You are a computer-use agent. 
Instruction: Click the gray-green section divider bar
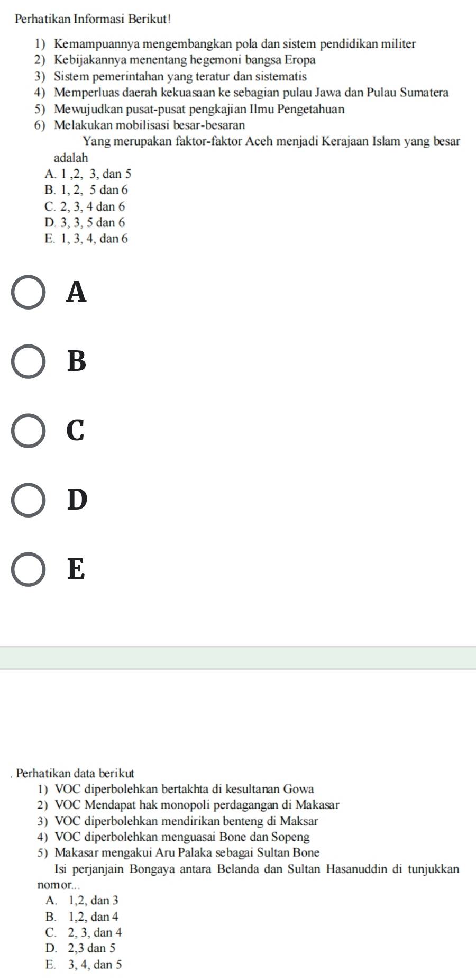(x=238, y=658)
